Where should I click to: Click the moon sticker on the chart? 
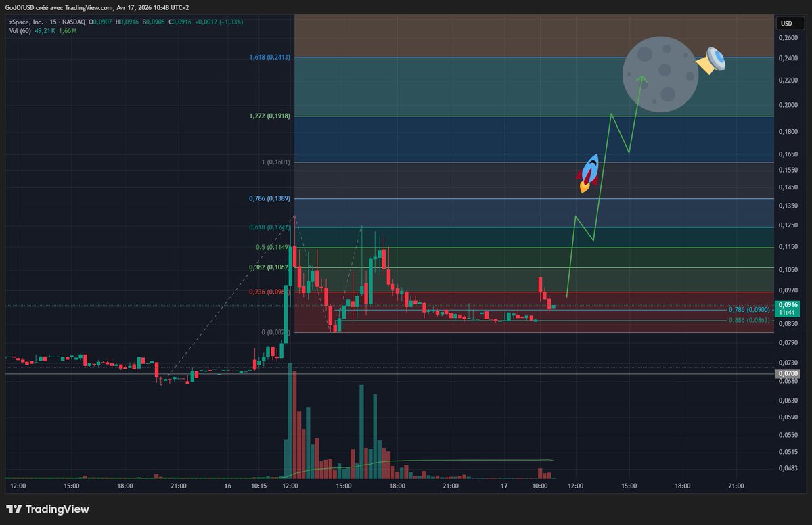(660, 74)
